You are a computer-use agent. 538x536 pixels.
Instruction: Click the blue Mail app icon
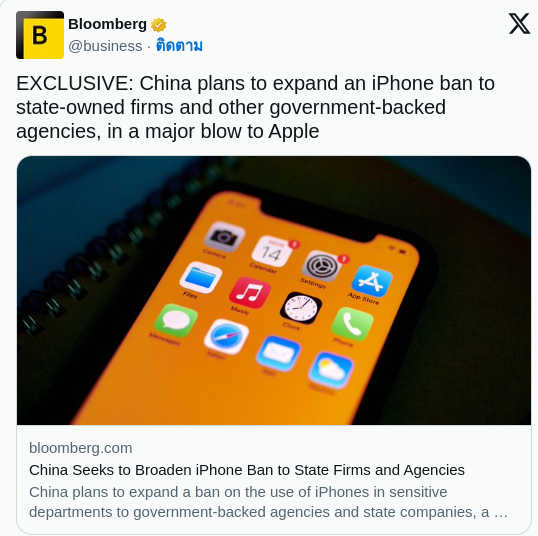pos(279,353)
